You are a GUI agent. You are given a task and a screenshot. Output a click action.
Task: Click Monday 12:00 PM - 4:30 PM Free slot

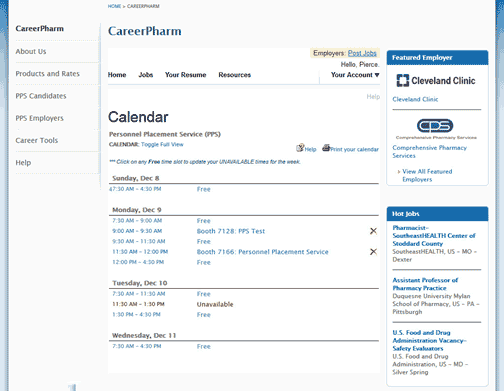click(203, 263)
